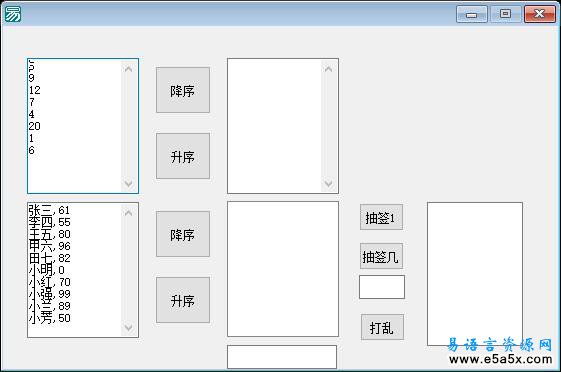Select the line 20 in the number list

coord(35,126)
